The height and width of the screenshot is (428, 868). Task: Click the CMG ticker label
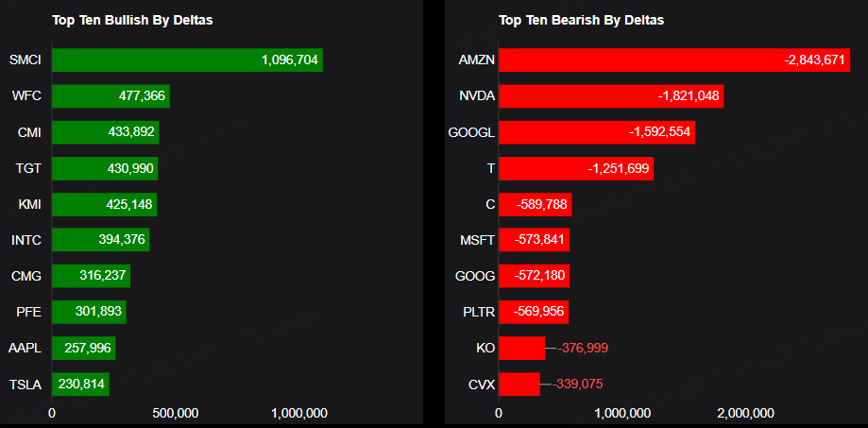tap(26, 275)
